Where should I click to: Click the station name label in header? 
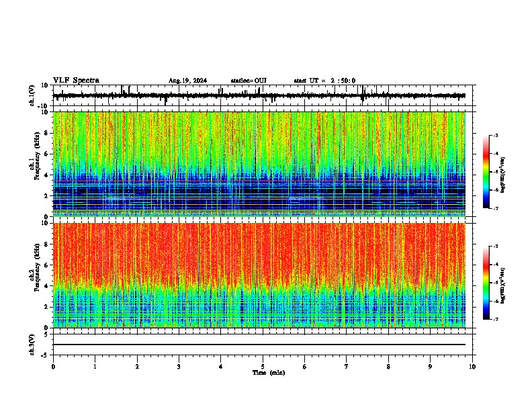(249, 81)
